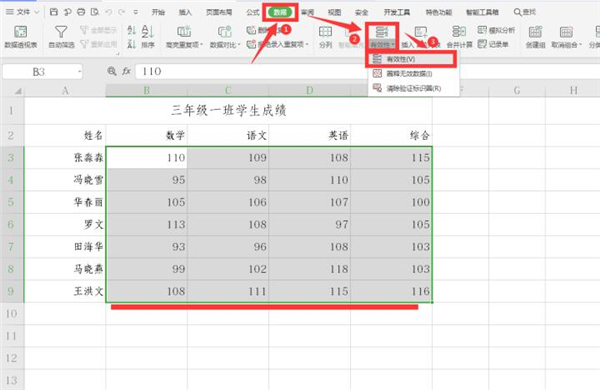Click the name cell 张淼淼
The image size is (600, 390).
[65, 157]
